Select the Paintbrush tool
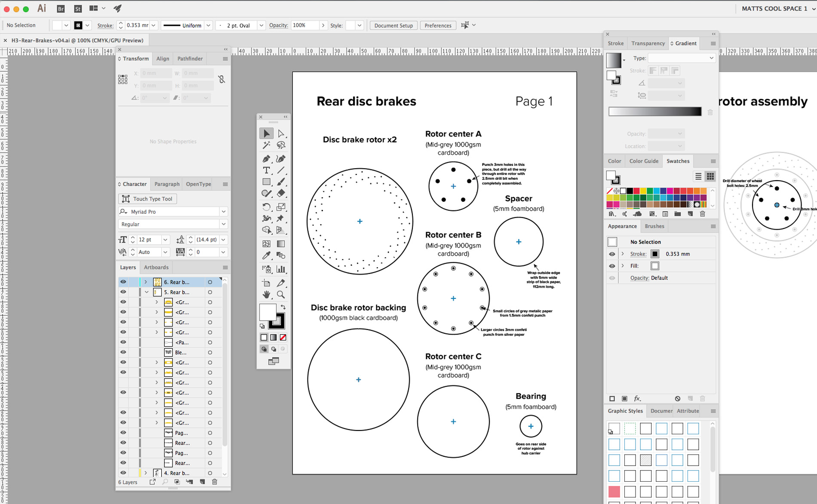 coord(282,182)
